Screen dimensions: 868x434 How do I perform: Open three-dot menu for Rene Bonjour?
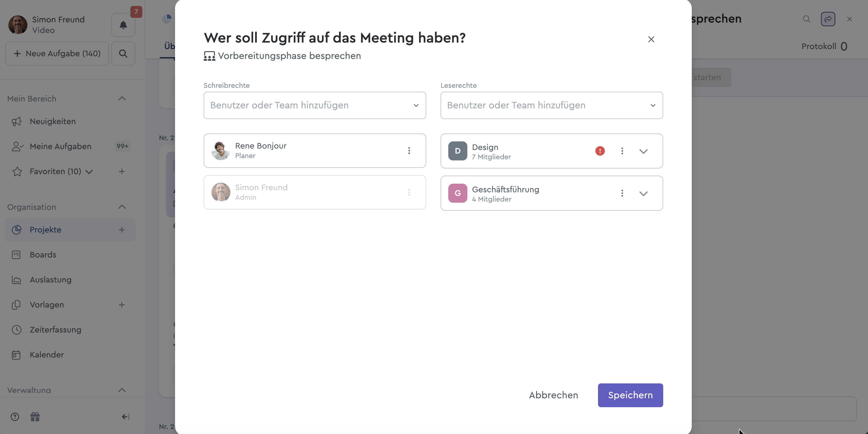point(409,151)
